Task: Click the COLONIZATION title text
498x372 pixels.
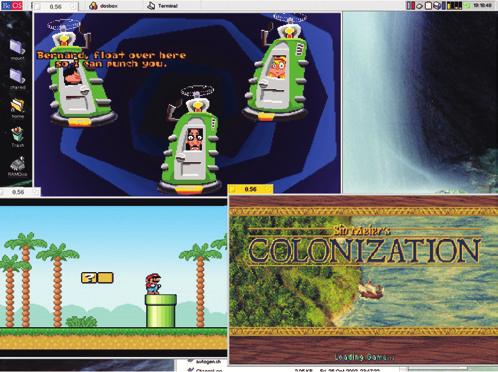Action: click(x=364, y=250)
